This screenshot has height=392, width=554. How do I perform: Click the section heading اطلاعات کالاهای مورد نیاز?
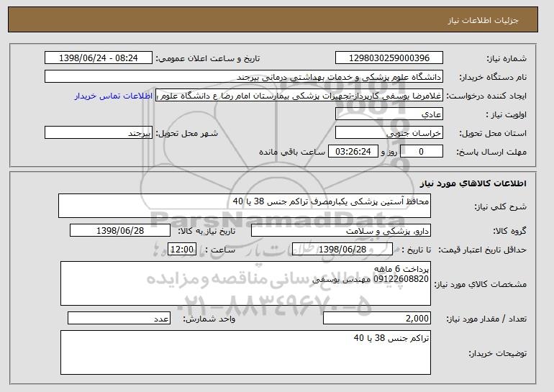473,183
